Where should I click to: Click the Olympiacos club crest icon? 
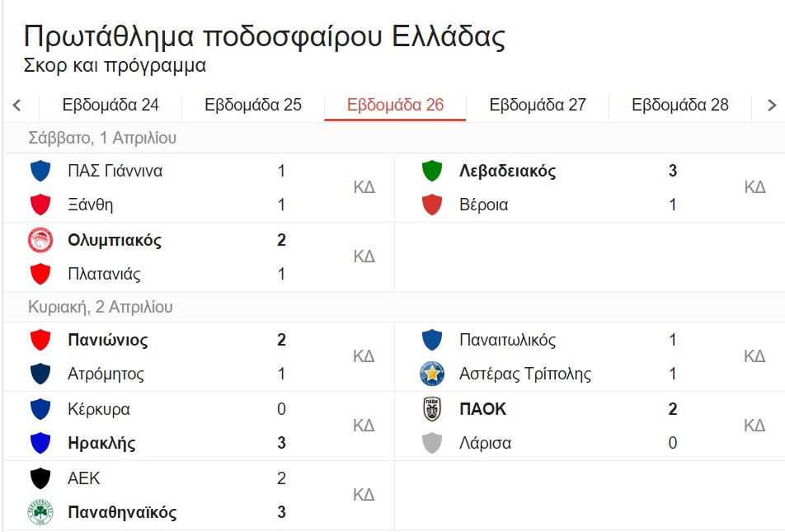(x=40, y=240)
